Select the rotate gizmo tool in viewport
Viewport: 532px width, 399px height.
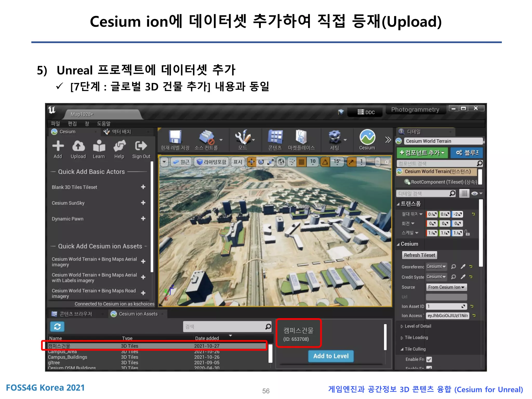point(261,162)
